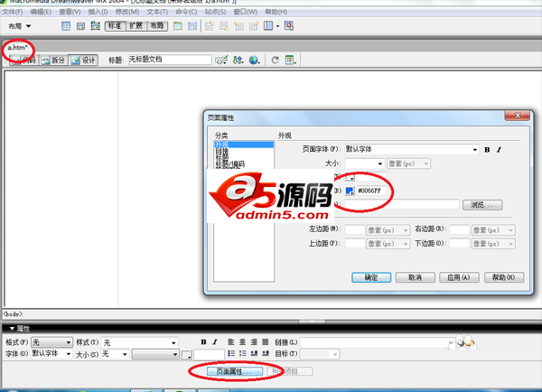Open the 大小(S) dropdown in properties
542x392 pixels.
click(x=115, y=354)
